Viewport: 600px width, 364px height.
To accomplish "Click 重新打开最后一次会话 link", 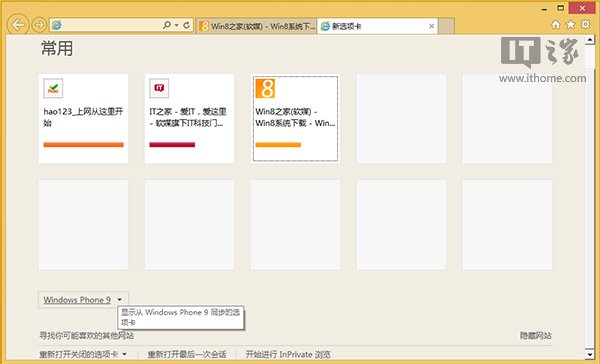I will coord(187,354).
